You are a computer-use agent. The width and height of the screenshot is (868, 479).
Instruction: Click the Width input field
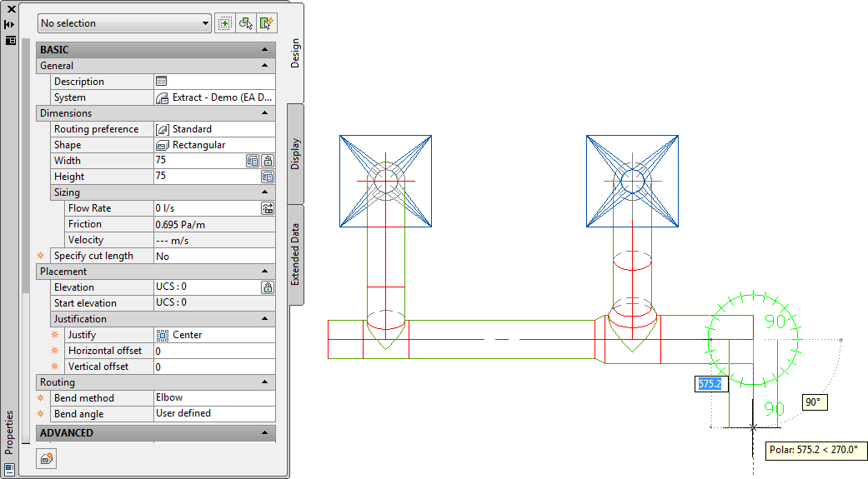coord(199,161)
